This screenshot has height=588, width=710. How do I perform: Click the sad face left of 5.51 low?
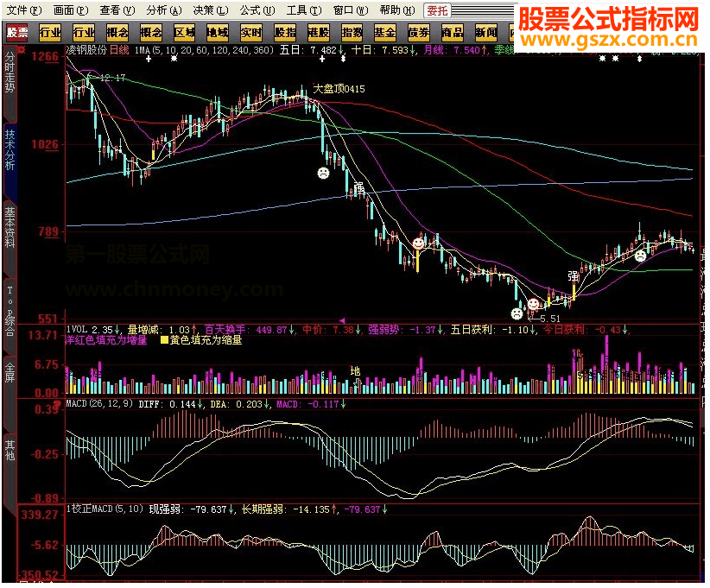pyautogui.click(x=517, y=313)
